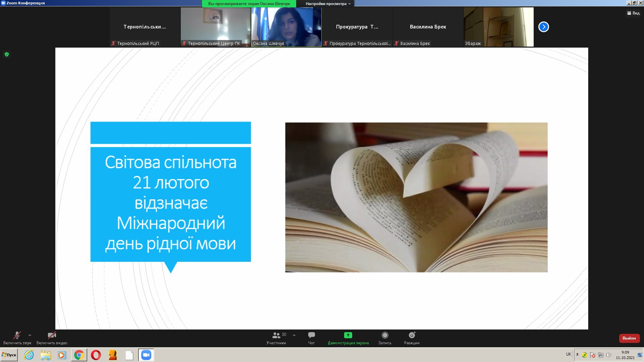This screenshot has width=644, height=362.
Task: Expand the arrow next to Участники
Action: pyautogui.click(x=294, y=335)
